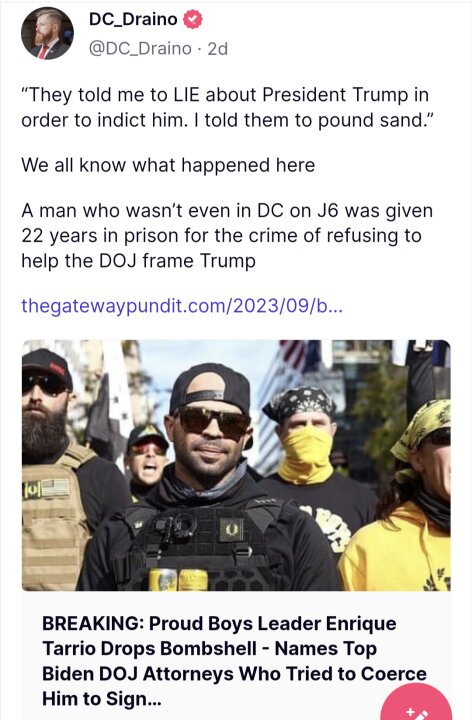Click the BREAKING Proud Boys headline

(234, 661)
